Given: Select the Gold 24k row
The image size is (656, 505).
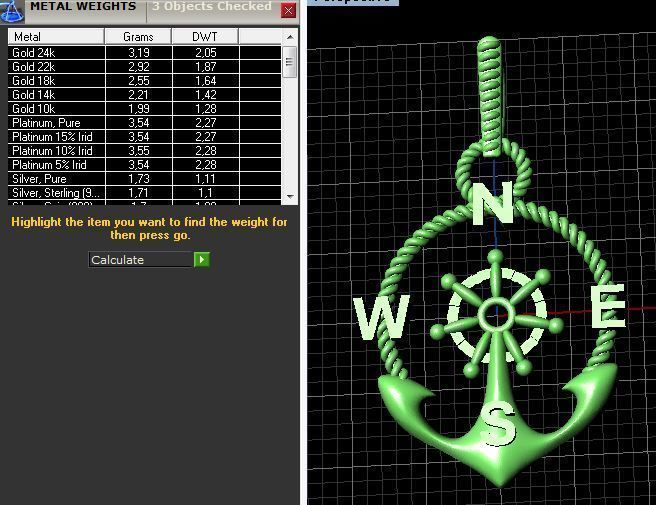Looking at the screenshot, I should [144, 53].
